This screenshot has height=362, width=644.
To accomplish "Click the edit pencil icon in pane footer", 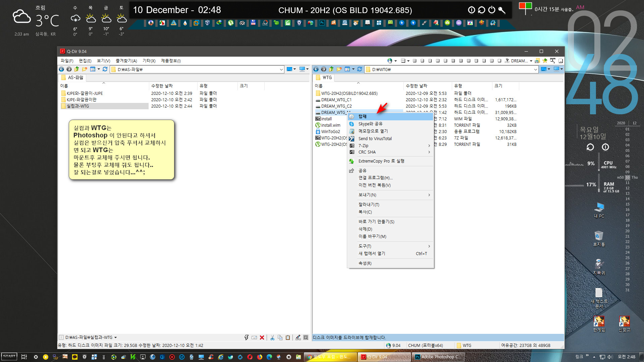I will 298,338.
